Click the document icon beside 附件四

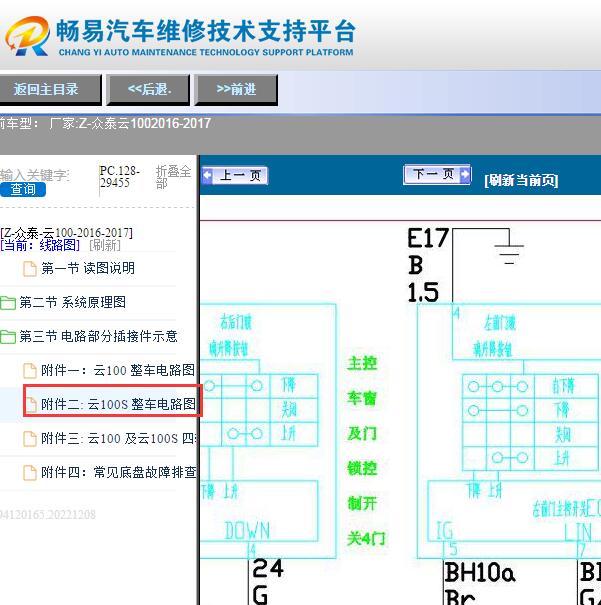30,473
